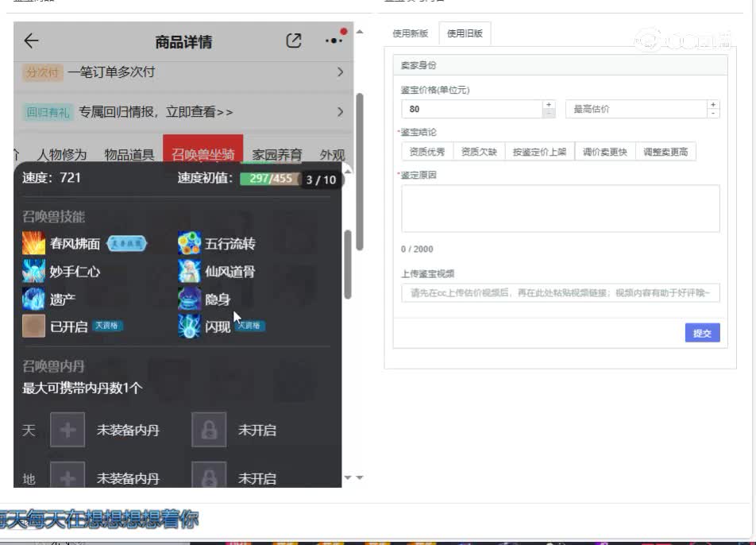The image size is (756, 545).
Task: Click the scroll-up arrow of the phone preview
Action: click(x=360, y=32)
